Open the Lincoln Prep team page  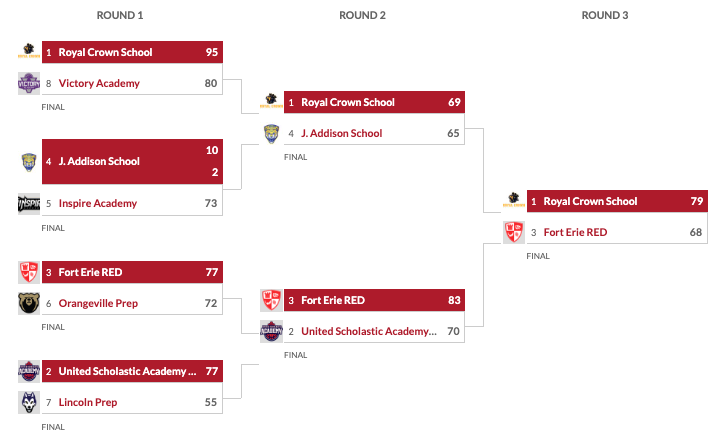click(88, 402)
